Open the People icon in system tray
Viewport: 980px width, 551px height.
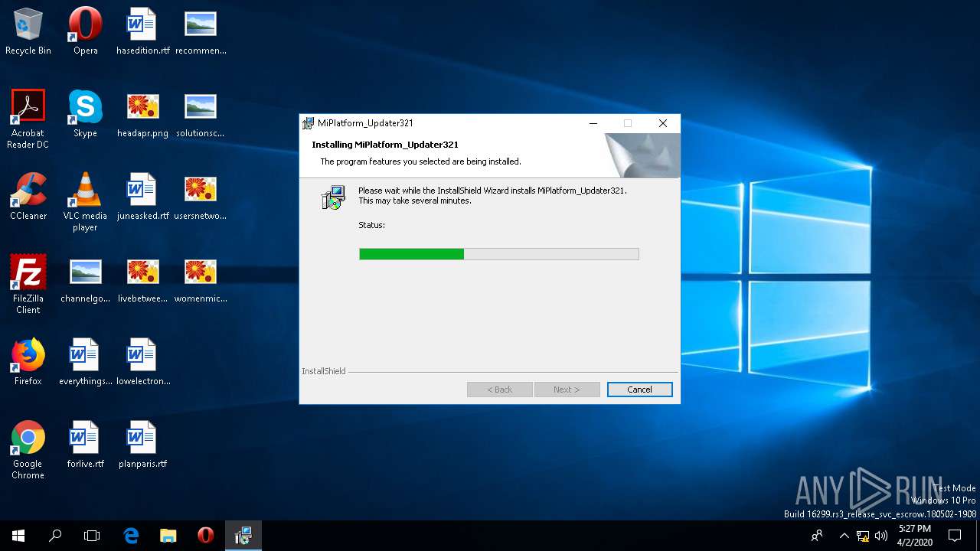click(x=817, y=536)
